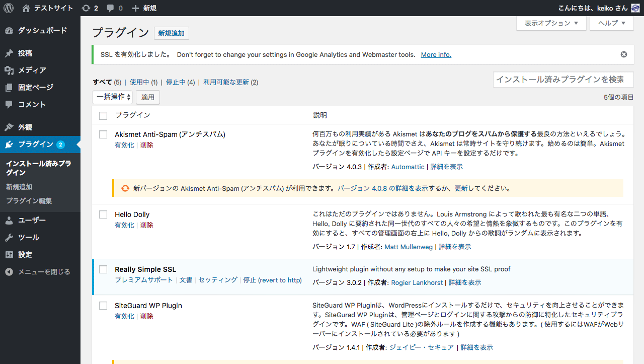Select プラグイン編集 submenu item

(x=29, y=201)
